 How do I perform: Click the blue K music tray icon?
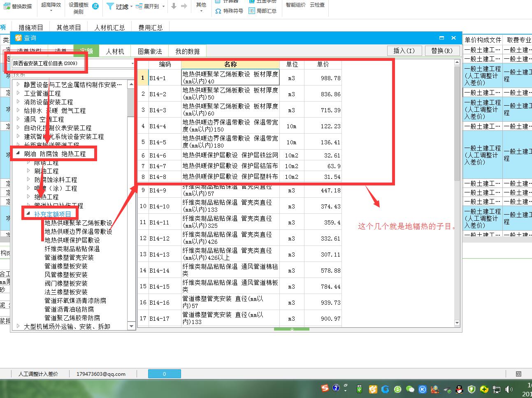coord(423,389)
